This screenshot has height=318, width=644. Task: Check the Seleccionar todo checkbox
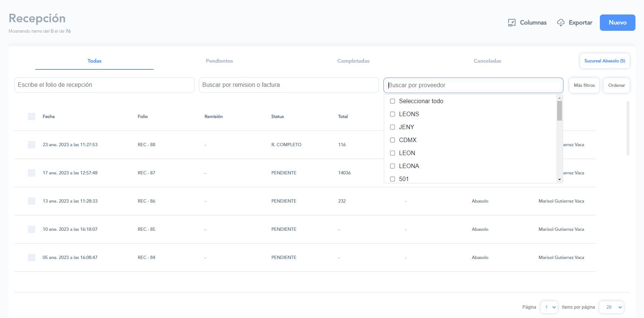(392, 101)
